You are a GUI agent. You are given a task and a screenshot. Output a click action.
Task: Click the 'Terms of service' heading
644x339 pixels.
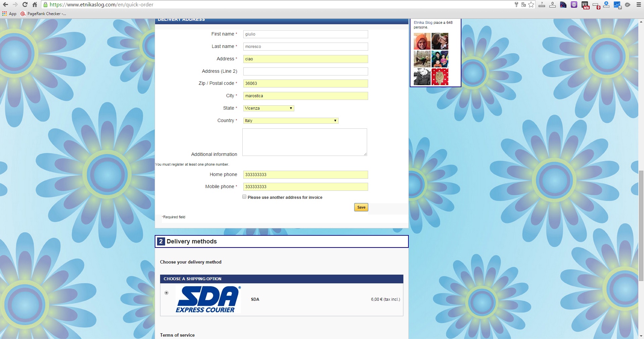(x=177, y=335)
